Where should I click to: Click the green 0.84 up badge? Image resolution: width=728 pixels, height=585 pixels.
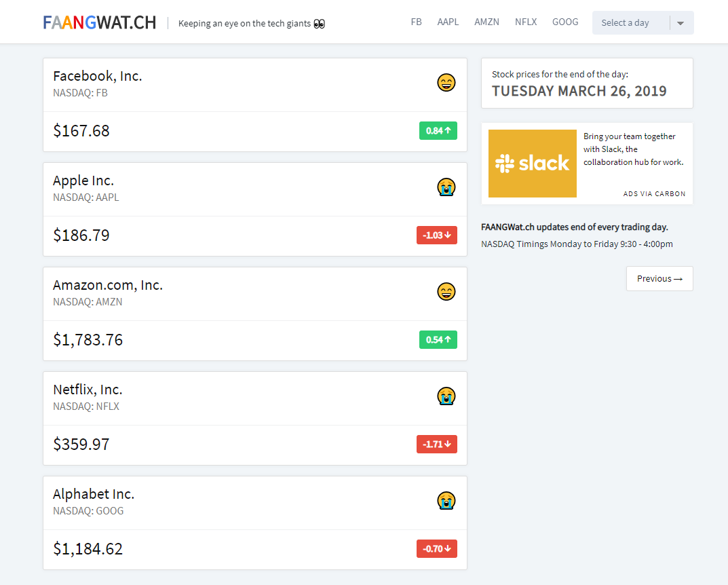(438, 130)
